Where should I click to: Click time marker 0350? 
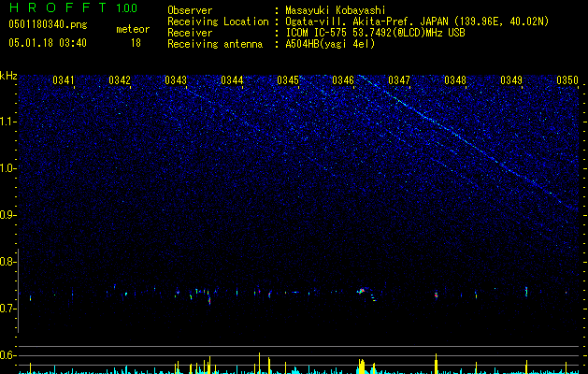567,79
